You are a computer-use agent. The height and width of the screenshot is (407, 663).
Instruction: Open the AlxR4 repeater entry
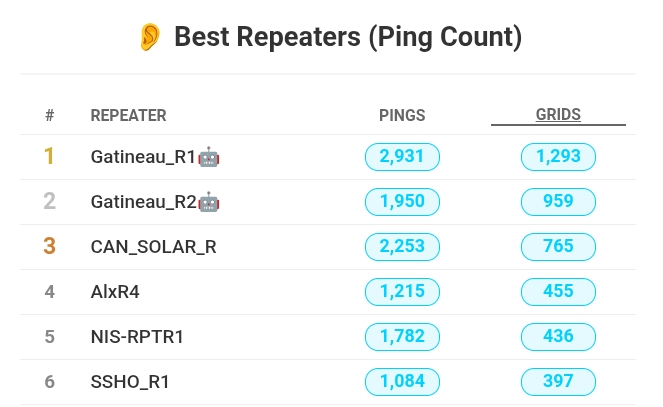115,292
